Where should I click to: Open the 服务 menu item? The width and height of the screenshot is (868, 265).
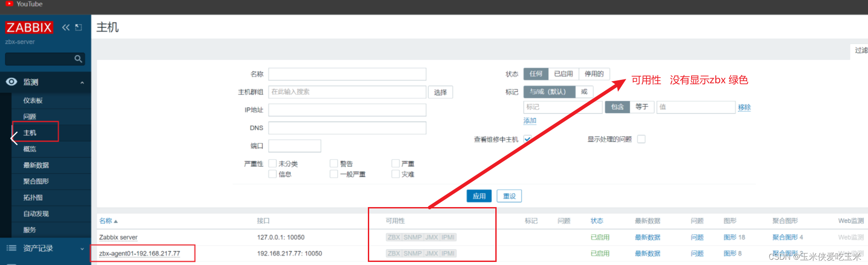tap(30, 230)
